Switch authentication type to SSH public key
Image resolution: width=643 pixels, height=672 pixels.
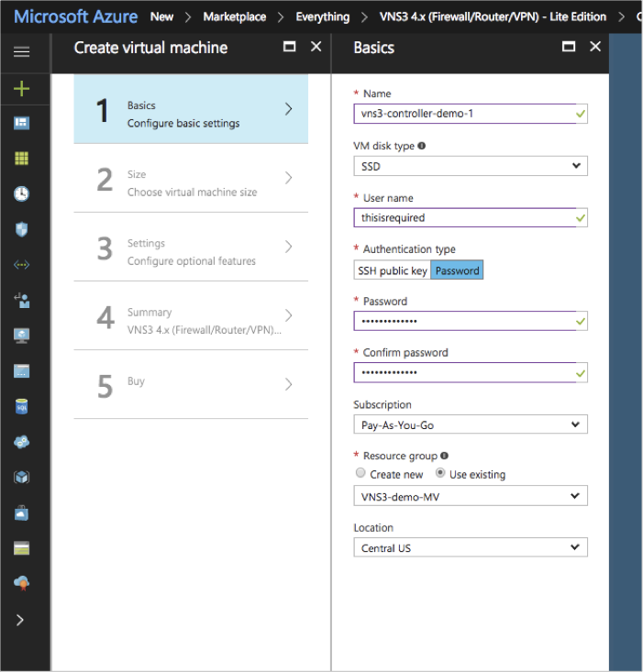click(392, 270)
